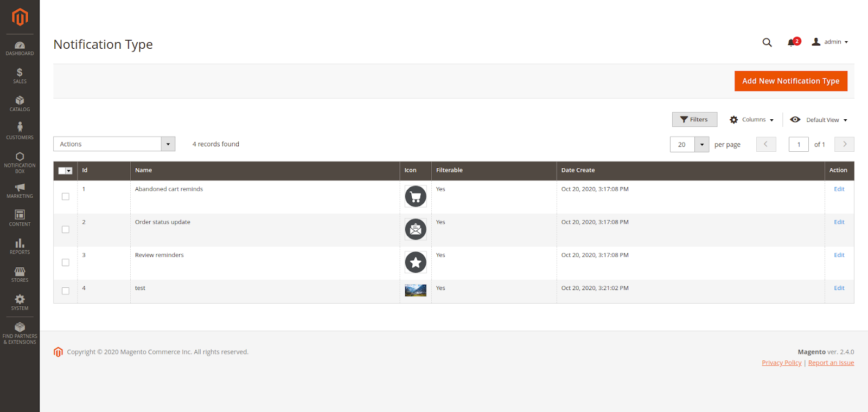The height and width of the screenshot is (412, 868).
Task: Sort table by Id column
Action: pyautogui.click(x=104, y=171)
